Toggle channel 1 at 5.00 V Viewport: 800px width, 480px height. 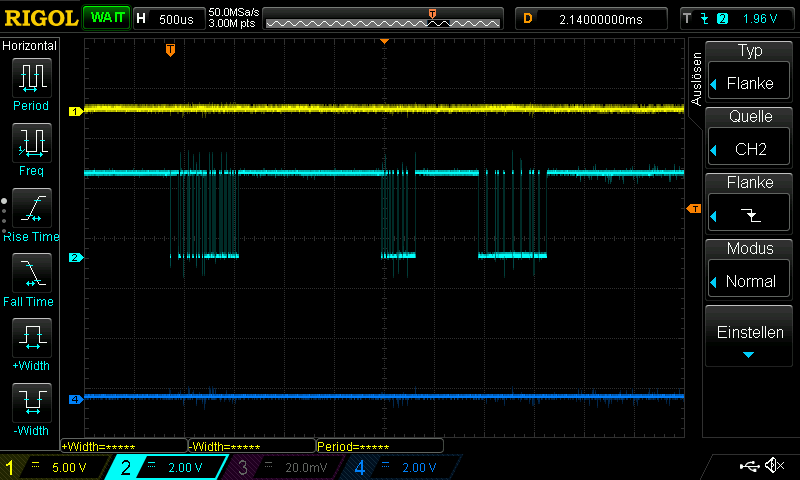pos(54,467)
